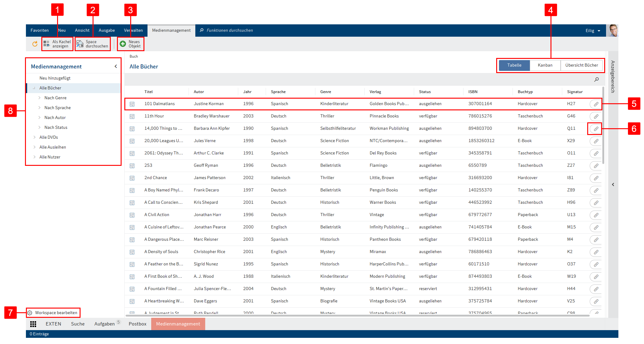This screenshot has height=344, width=644.
Task: Click the link icon for 11th Hour
Action: 596,117
